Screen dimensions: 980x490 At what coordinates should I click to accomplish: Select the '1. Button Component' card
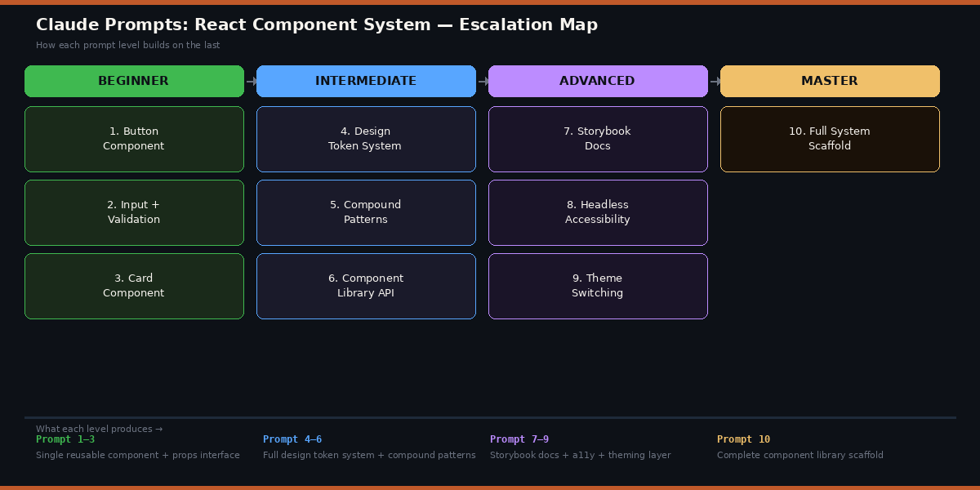134,139
